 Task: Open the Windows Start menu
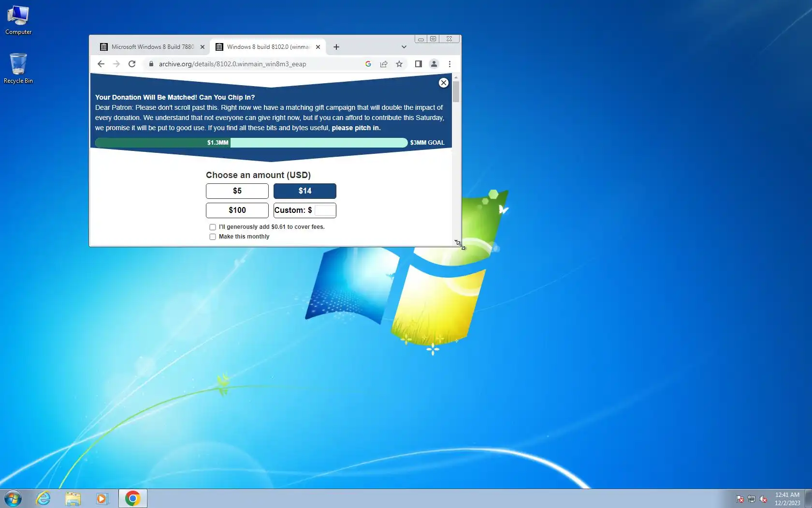tap(13, 498)
